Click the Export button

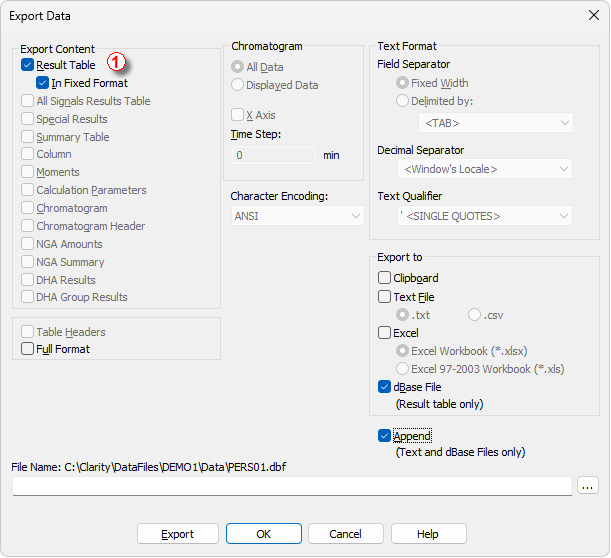[x=178, y=534]
